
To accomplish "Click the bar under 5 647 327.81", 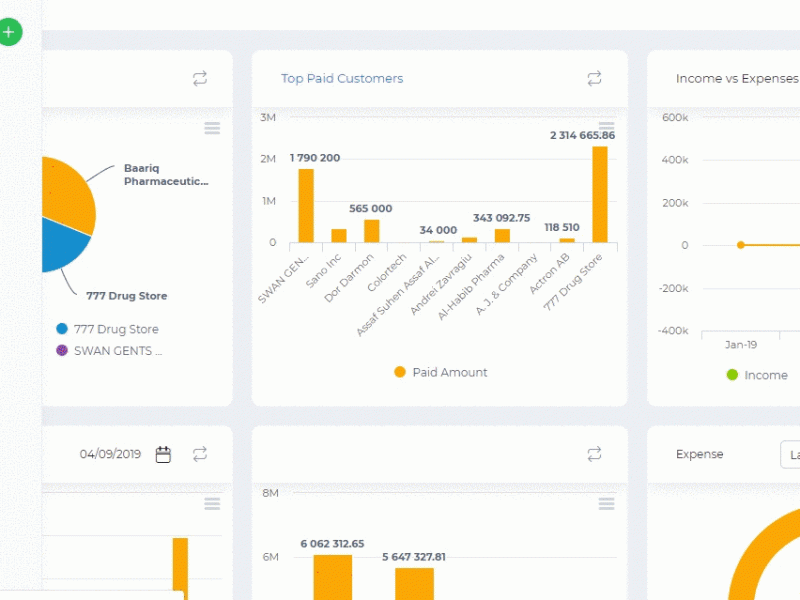I will click(414, 584).
